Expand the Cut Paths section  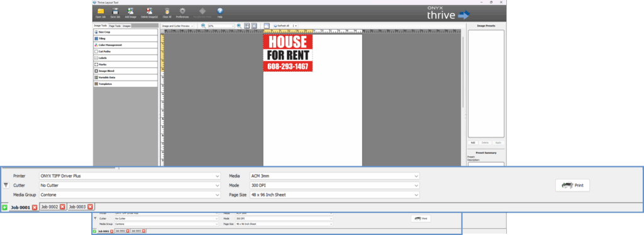pos(125,52)
